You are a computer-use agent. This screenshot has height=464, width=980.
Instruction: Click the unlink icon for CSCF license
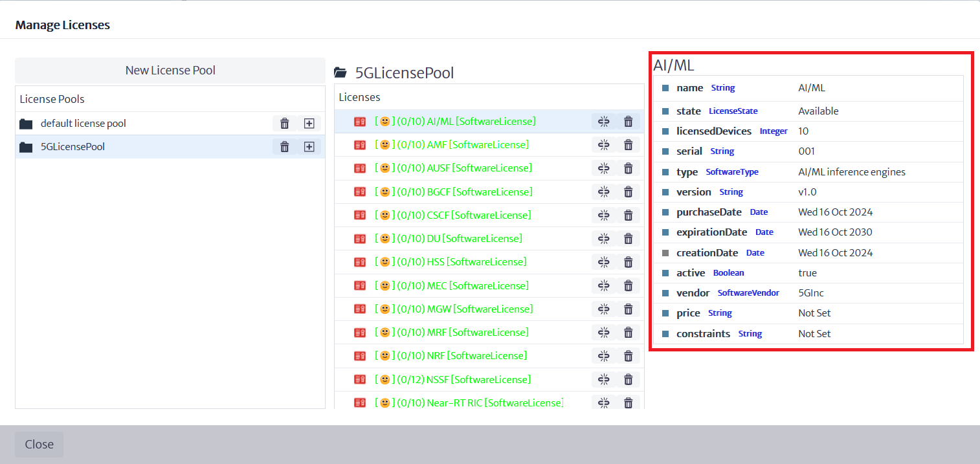click(x=603, y=215)
